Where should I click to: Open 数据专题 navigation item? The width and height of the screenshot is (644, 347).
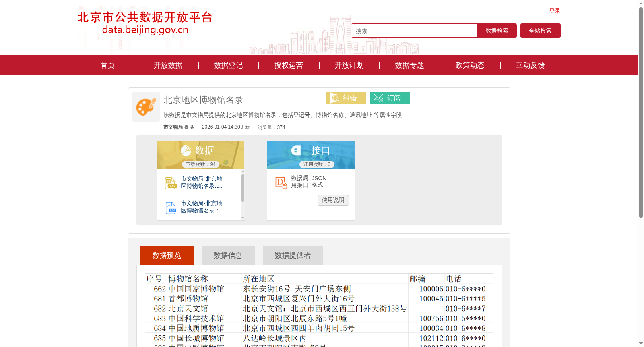(x=409, y=65)
